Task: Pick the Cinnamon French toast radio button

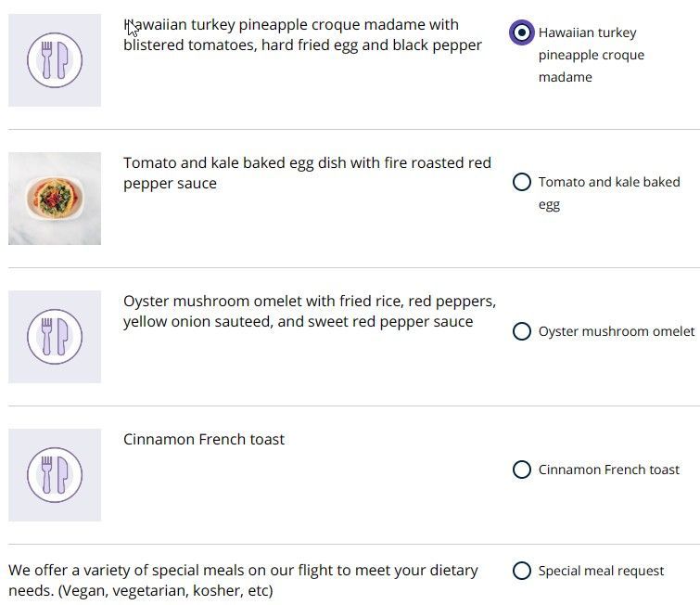Action: (521, 470)
